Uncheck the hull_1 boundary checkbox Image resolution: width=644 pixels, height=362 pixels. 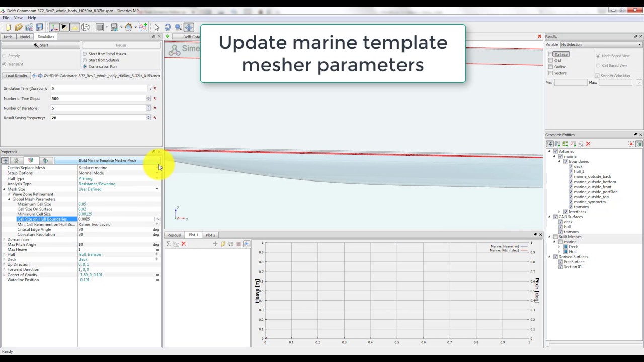(571, 171)
